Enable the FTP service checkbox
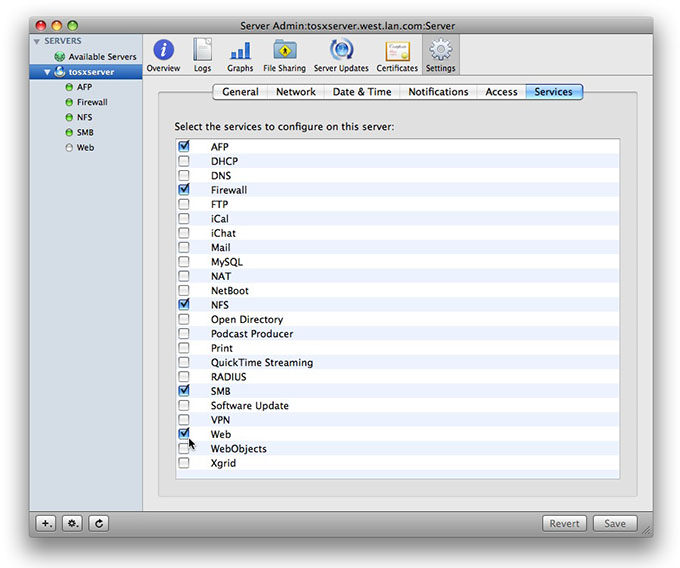The width and height of the screenshot is (680, 568). pyautogui.click(x=184, y=204)
